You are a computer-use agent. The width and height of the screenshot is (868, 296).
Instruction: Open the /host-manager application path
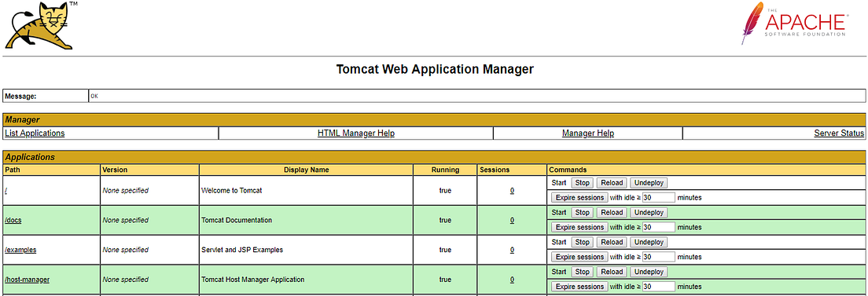[27, 280]
